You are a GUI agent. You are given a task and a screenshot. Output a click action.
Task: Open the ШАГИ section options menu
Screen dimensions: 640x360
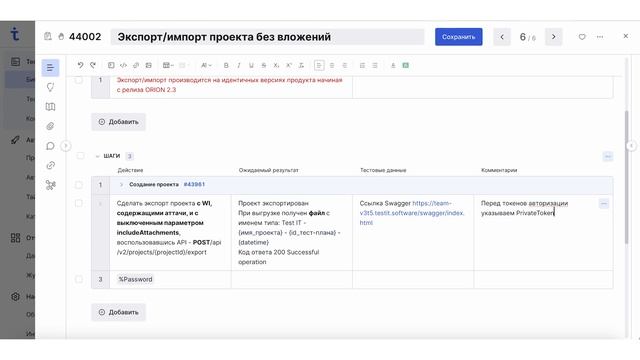[607, 156]
